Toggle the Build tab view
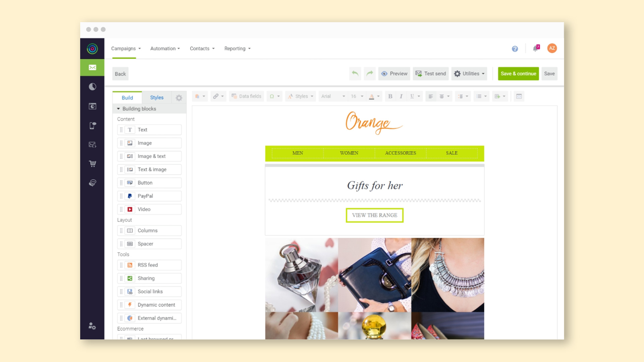The image size is (644, 362). [x=127, y=97]
